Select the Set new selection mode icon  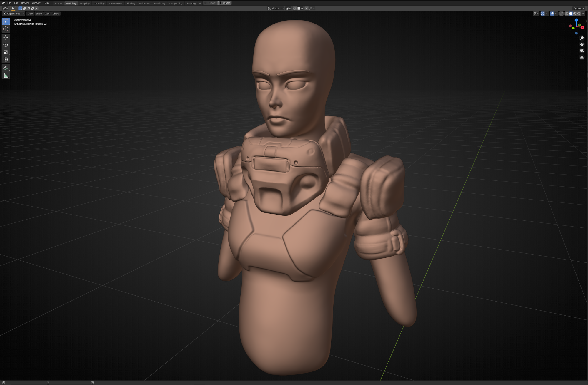tap(20, 9)
